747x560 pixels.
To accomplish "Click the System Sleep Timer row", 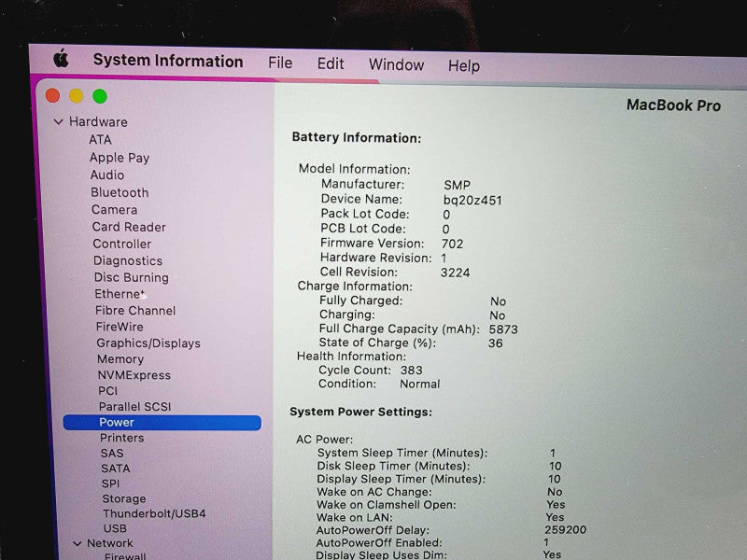I will coord(436,453).
